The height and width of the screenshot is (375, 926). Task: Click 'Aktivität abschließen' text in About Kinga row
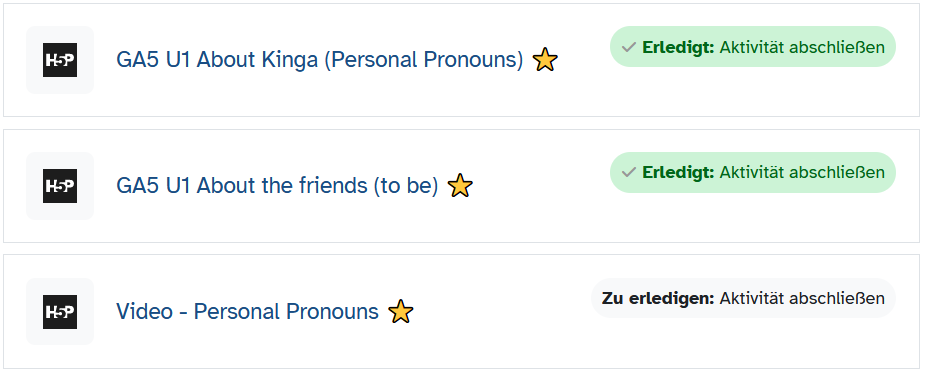(x=802, y=47)
